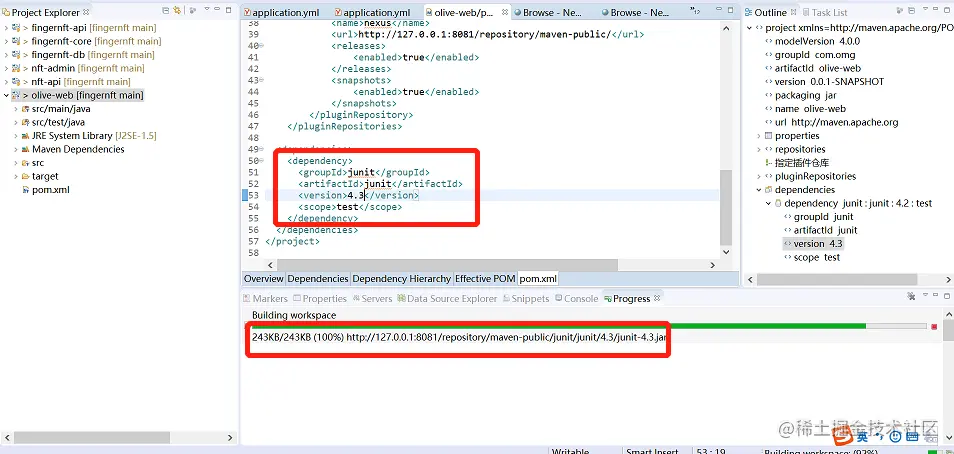Viewport: 954px width, 454px height.
Task: Open Project Explorer view menu arrow
Action: [x=207, y=10]
